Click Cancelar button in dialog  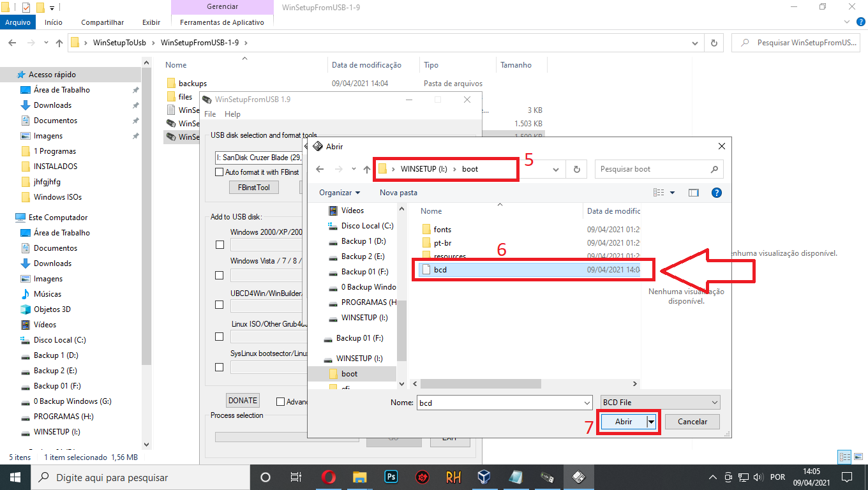(x=692, y=422)
